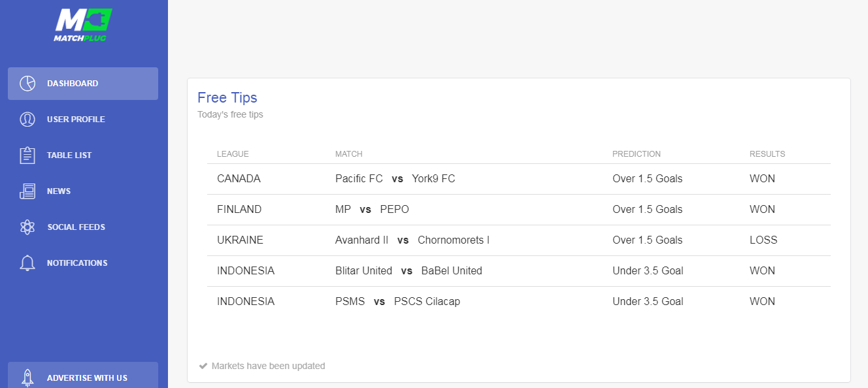
Task: Click the Free Tips heading
Action: tap(227, 98)
